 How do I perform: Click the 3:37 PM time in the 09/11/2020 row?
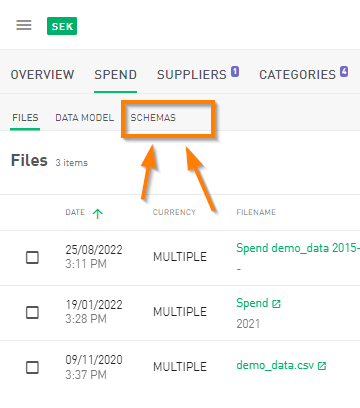click(86, 375)
